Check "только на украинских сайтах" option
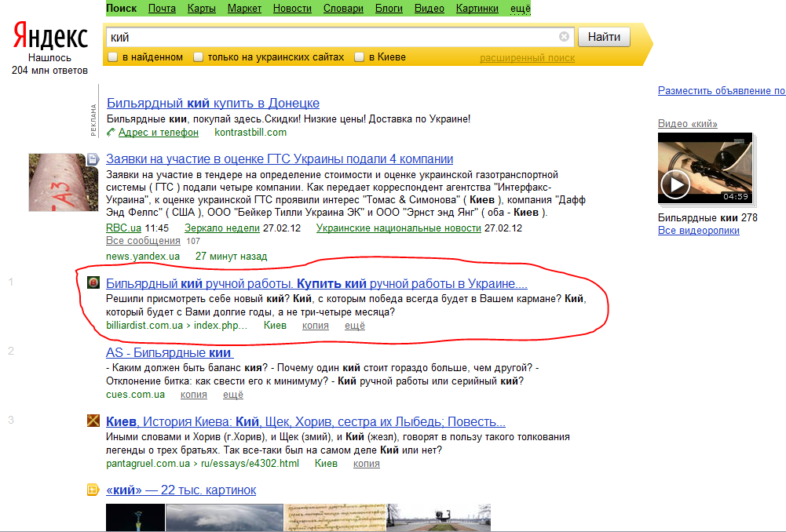The image size is (786, 532). 199,57
